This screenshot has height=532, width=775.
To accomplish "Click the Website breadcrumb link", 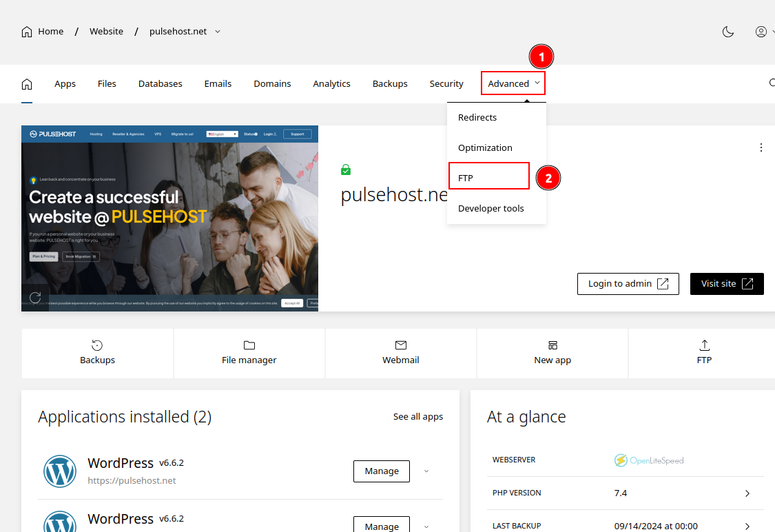I will (x=106, y=32).
